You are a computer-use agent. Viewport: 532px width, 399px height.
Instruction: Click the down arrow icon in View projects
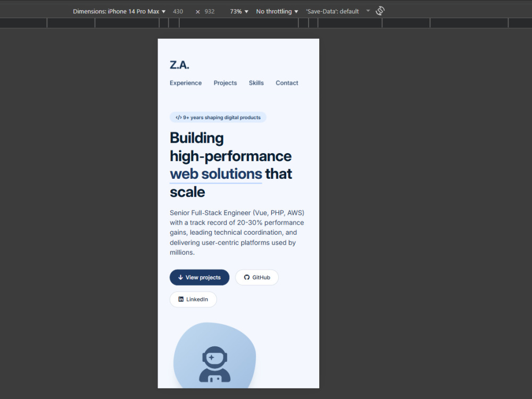point(180,277)
